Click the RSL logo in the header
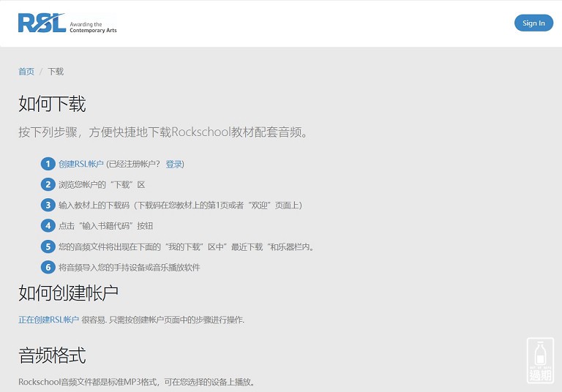Screen dimensions: 562x392 (x=67, y=23)
